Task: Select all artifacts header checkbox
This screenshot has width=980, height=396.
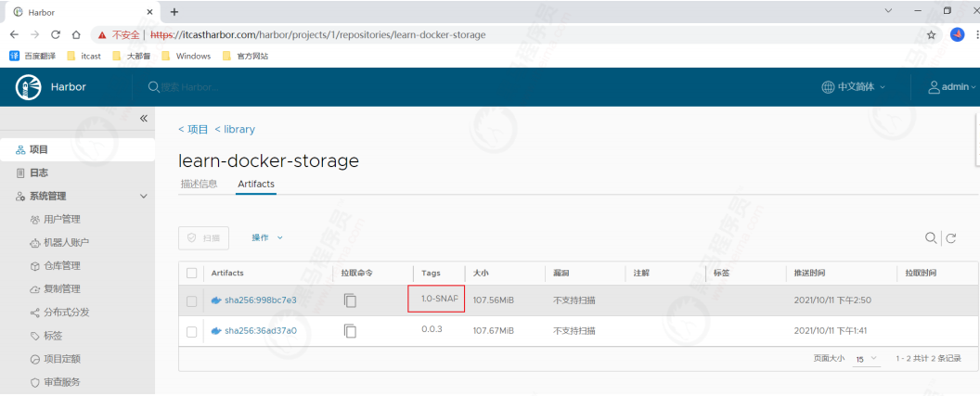Action: (192, 273)
